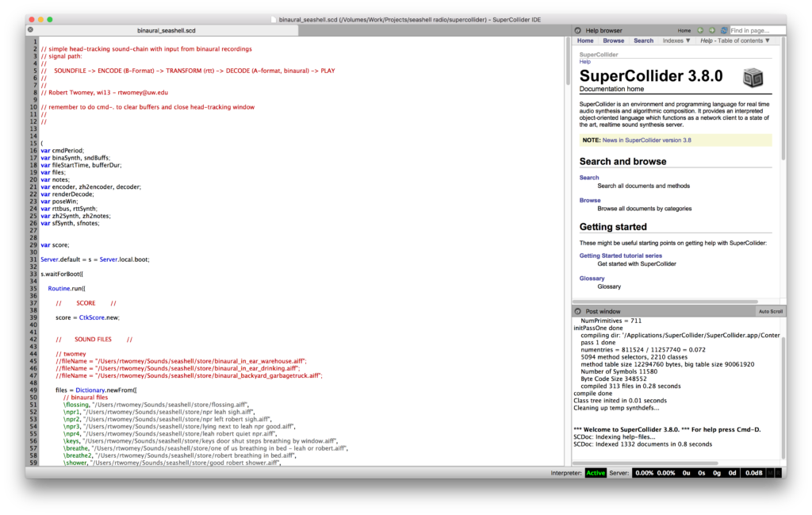Click the 'score = CtkScore.new;' line
The height and width of the screenshot is (515, 812).
(x=87, y=317)
